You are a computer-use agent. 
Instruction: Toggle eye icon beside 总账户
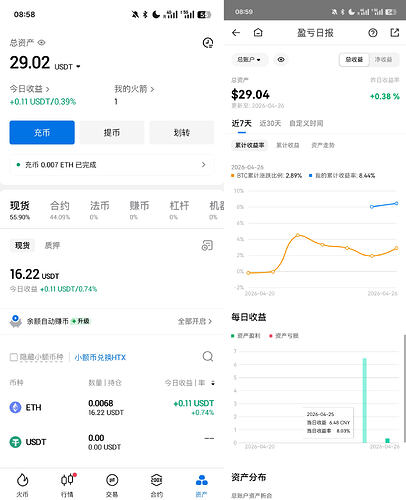[281, 60]
